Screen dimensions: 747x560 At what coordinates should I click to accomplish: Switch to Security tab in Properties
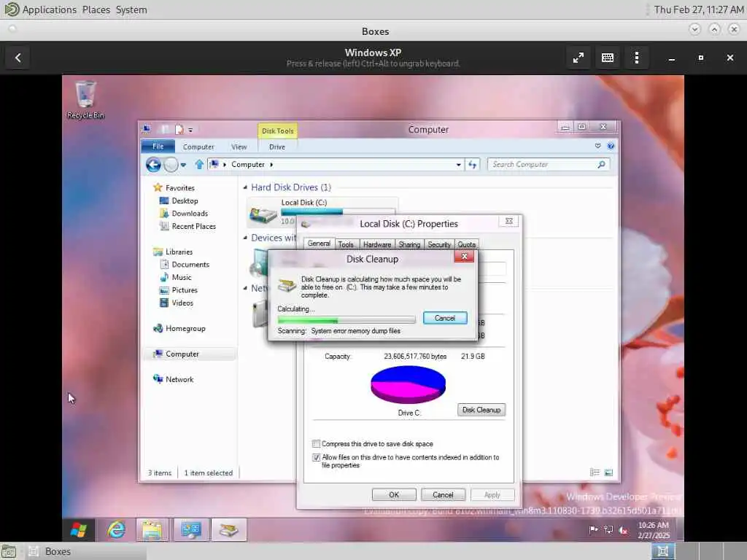(x=438, y=244)
